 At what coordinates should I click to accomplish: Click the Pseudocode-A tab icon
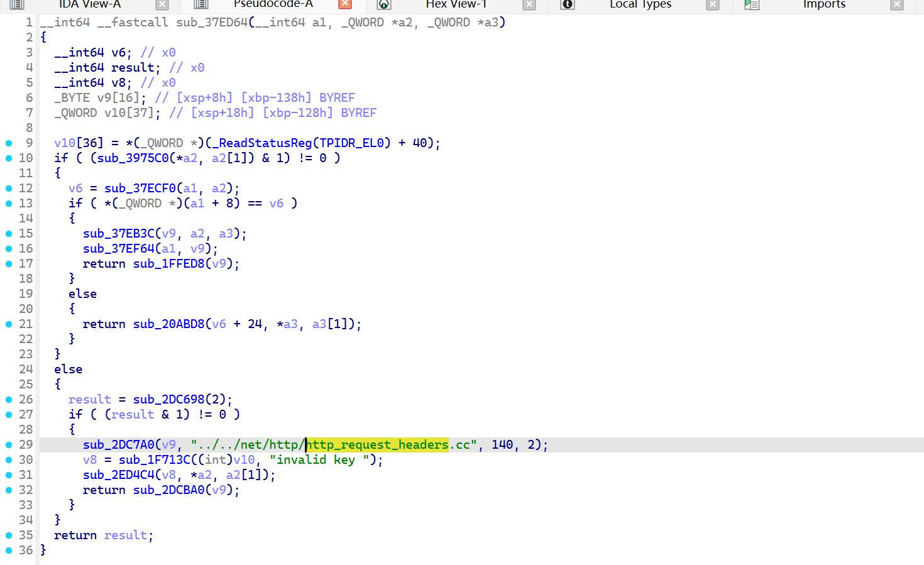pyautogui.click(x=201, y=4)
